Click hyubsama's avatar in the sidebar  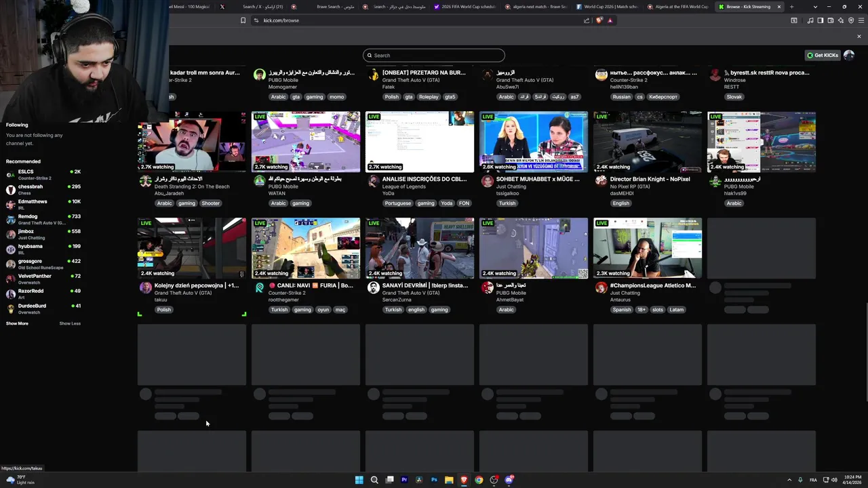[x=10, y=249]
